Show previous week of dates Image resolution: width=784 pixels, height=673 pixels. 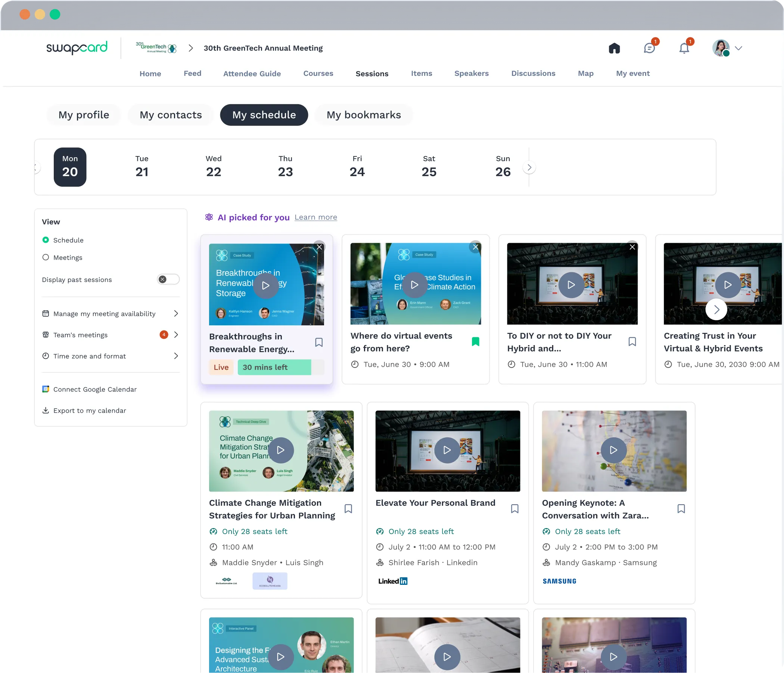(x=37, y=167)
